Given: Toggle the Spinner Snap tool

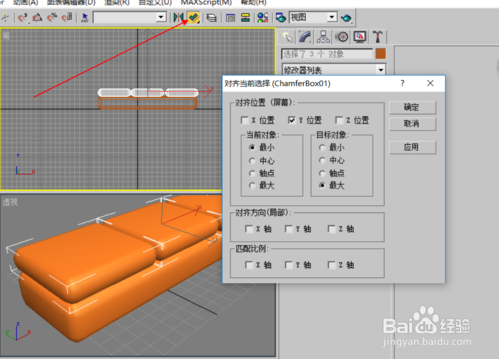Looking at the screenshot, I should tap(67, 17).
